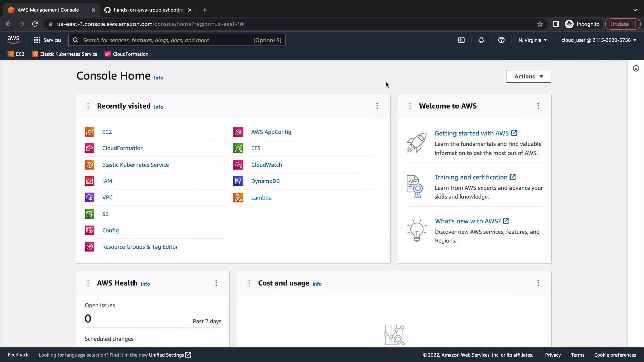Expand the cloud_user account menu
The image size is (644, 362).
coord(599,40)
